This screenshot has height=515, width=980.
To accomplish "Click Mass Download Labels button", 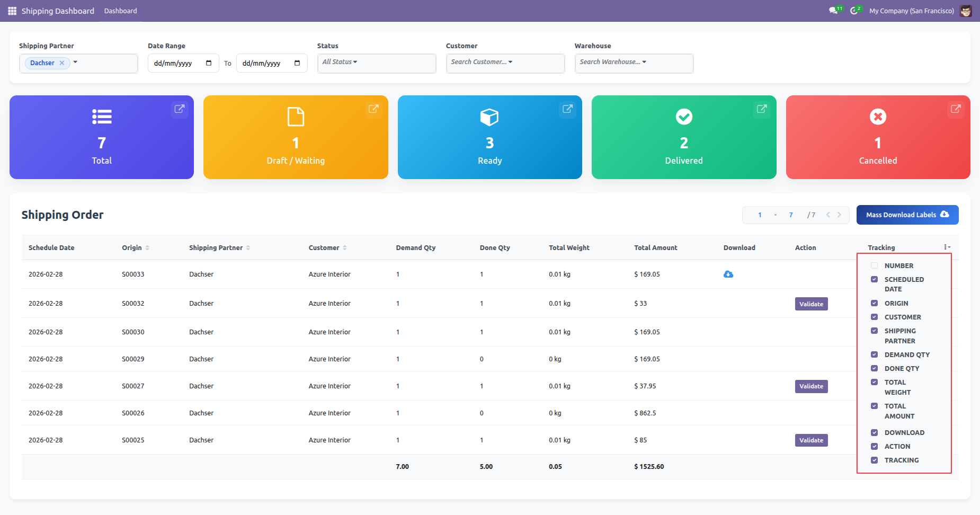I will [907, 215].
